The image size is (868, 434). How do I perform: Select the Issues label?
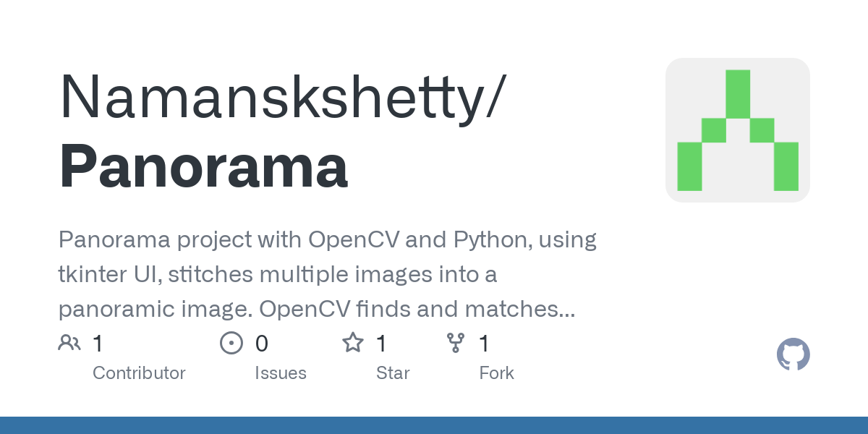(281, 373)
